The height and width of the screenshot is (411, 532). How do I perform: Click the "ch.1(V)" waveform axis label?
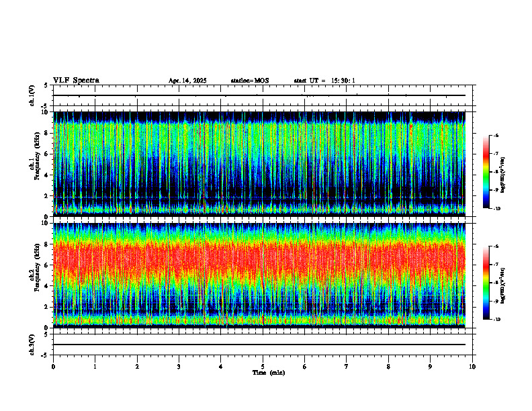click(x=32, y=95)
